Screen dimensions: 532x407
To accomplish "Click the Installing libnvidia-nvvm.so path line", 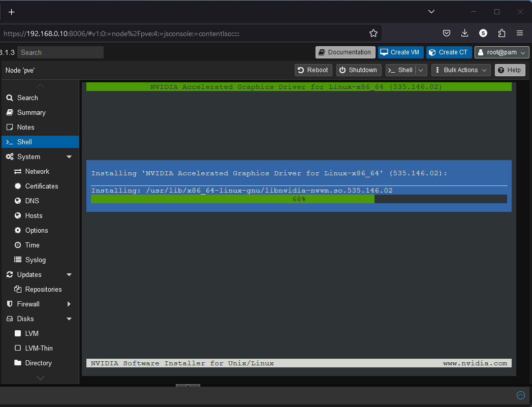I will click(x=242, y=190).
